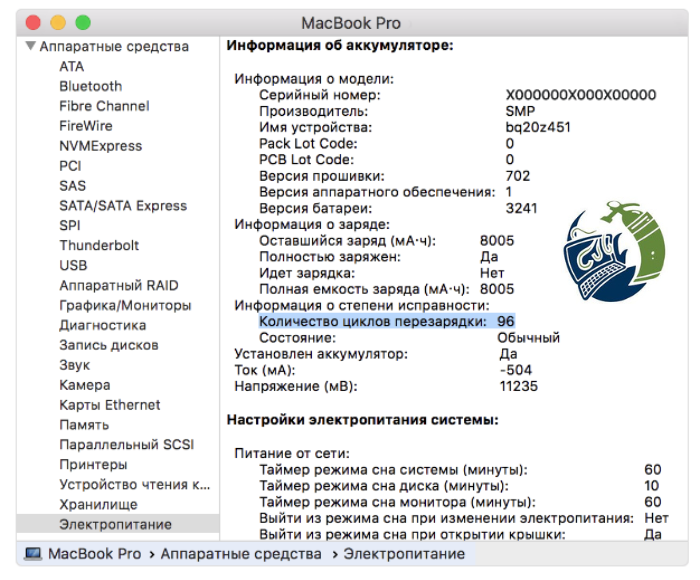The image size is (700, 580).
Task: Open Диагностика section
Action: [x=103, y=325]
